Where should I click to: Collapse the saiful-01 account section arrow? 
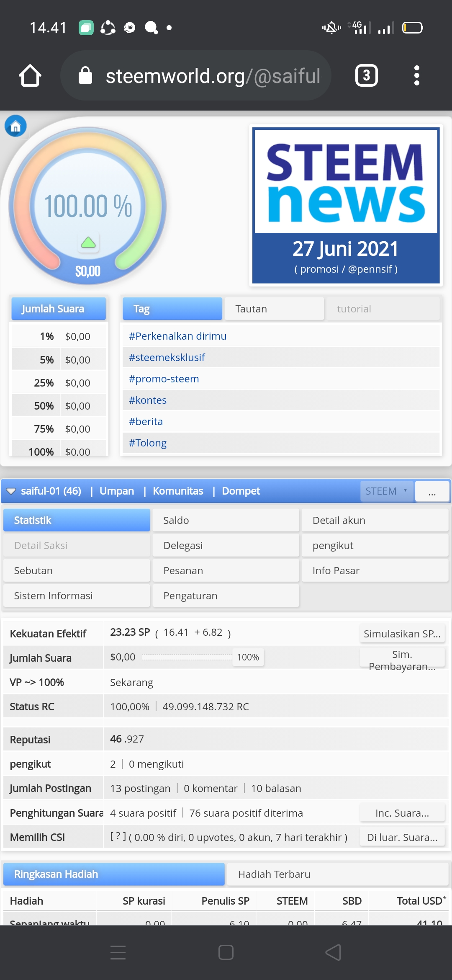(x=11, y=491)
